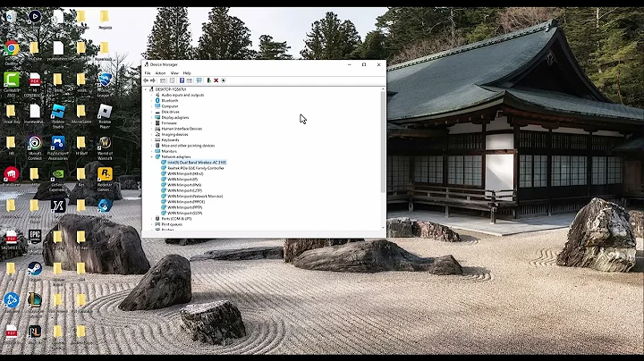Expand the Bluetooth category

tap(151, 100)
